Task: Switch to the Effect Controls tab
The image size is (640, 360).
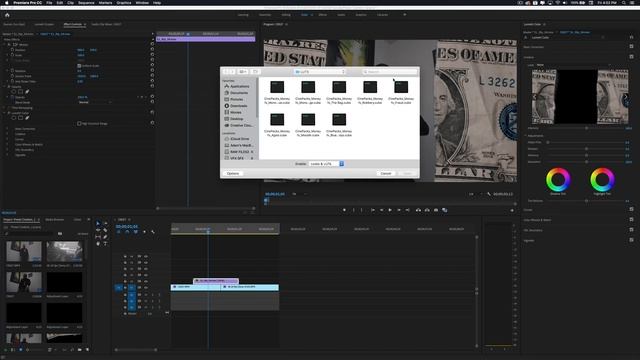Action: click(73, 24)
